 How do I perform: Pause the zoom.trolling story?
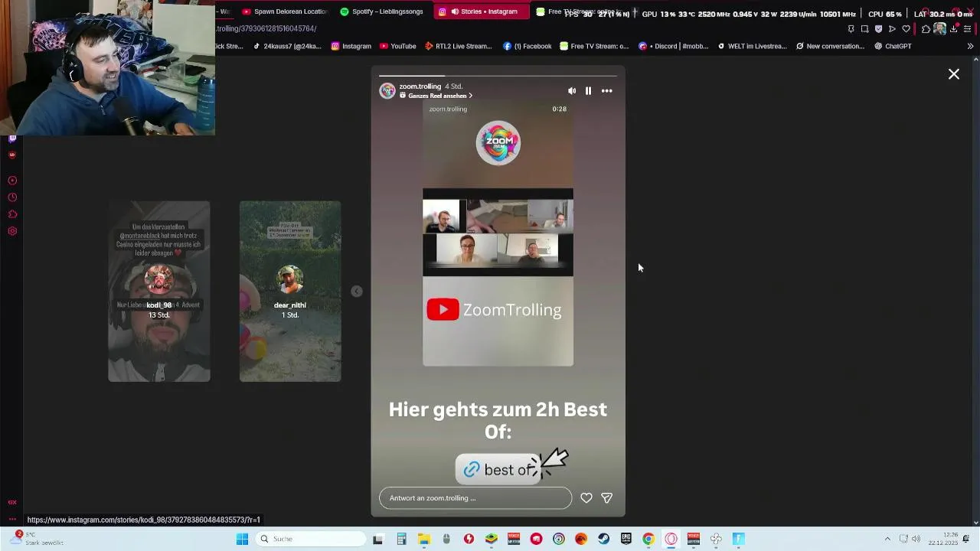coord(588,91)
